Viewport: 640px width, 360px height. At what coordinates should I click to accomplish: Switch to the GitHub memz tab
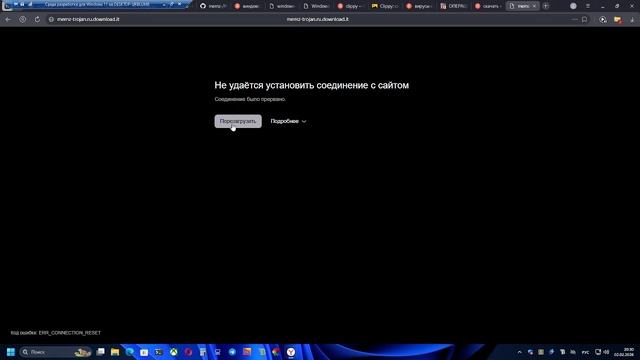213,6
